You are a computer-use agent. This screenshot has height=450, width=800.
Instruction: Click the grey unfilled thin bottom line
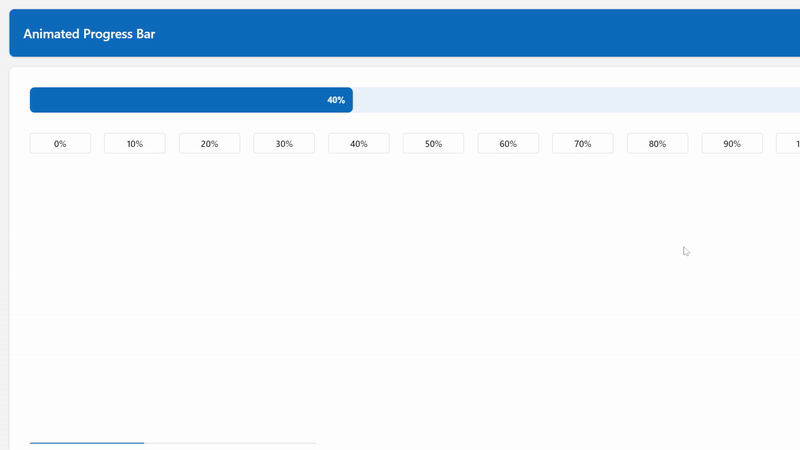pyautogui.click(x=230, y=443)
